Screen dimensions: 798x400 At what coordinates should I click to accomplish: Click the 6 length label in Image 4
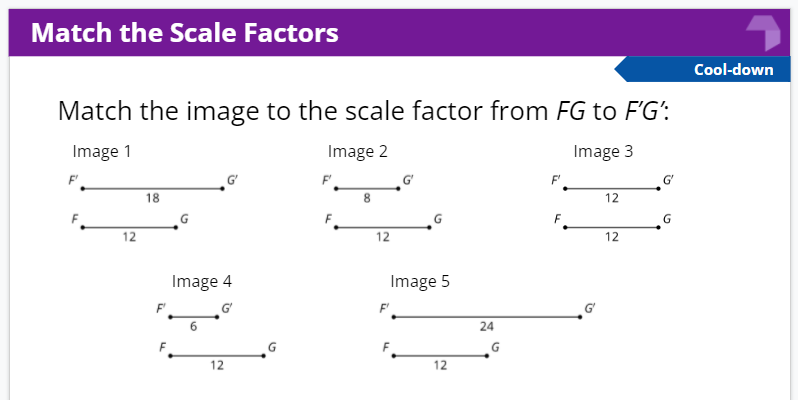click(x=193, y=326)
